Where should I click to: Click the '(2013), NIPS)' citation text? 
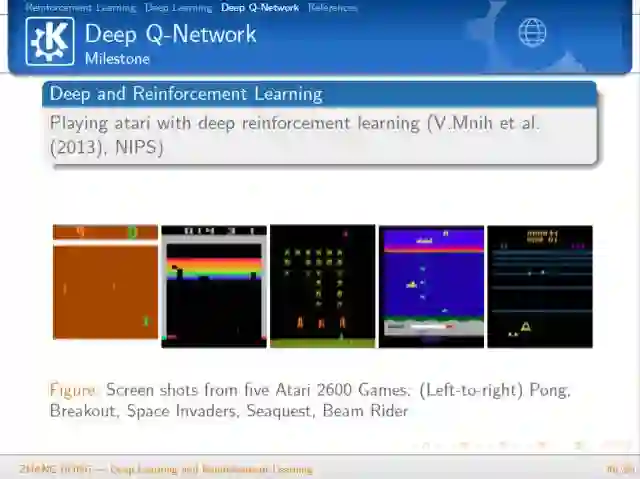(x=107, y=147)
